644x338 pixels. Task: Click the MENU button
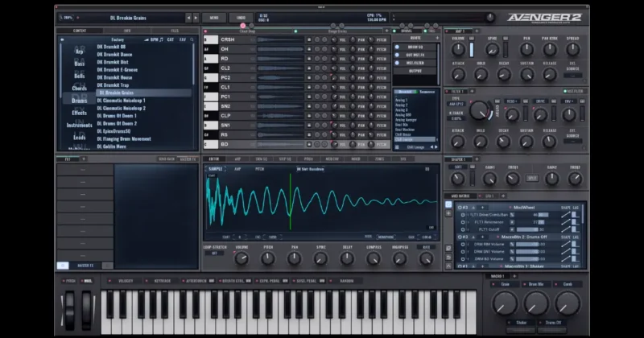[x=214, y=18]
